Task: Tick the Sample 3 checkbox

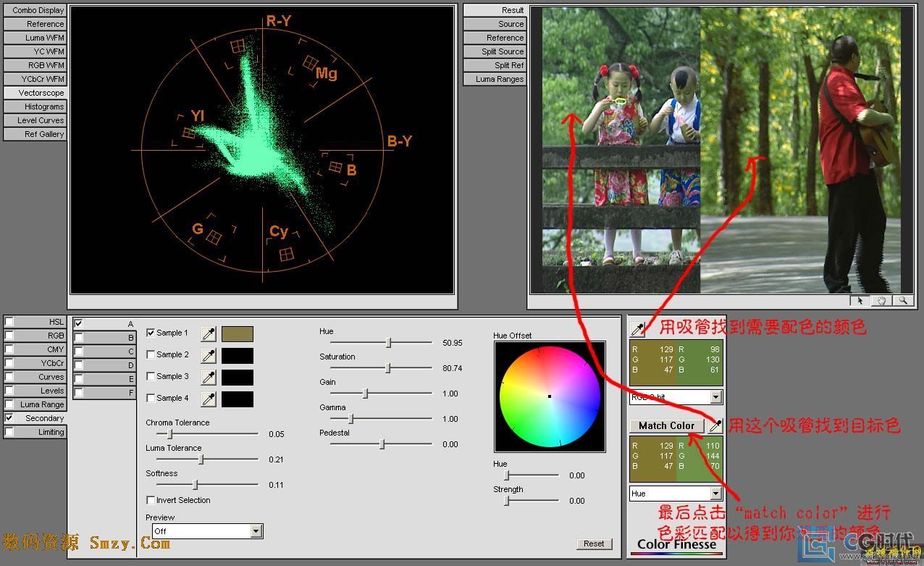Action: click(x=151, y=377)
